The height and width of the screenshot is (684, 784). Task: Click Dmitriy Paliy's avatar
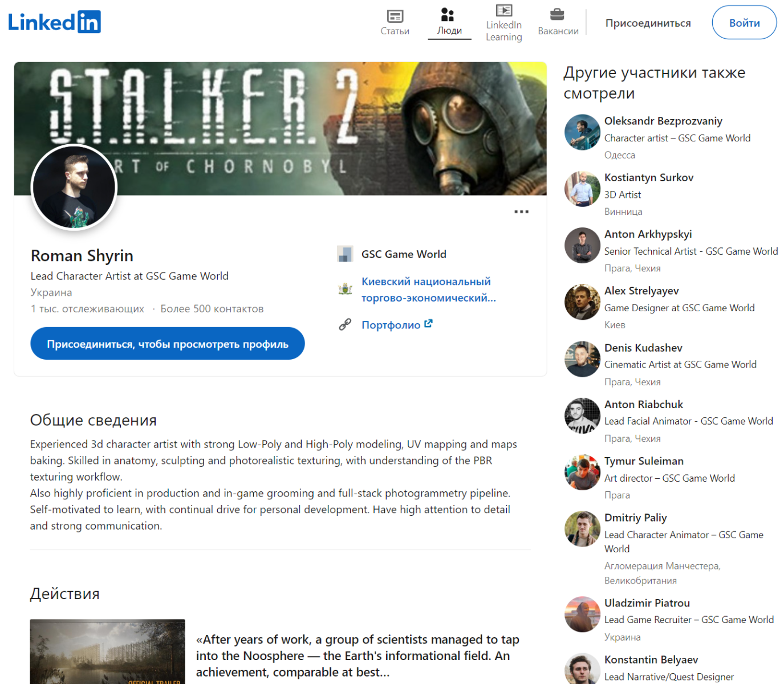point(582,529)
